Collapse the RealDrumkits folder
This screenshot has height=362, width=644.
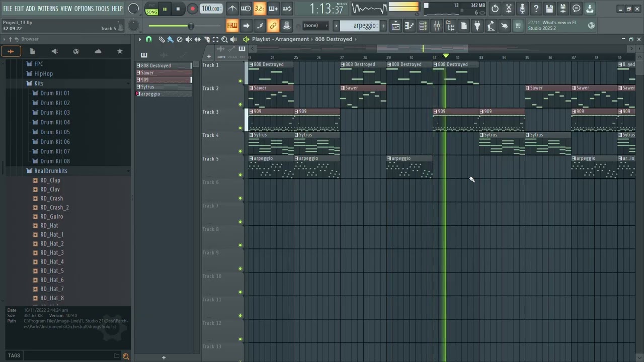tap(50, 171)
